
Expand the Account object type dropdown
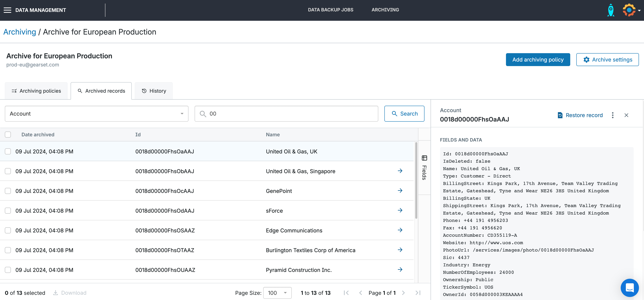click(97, 114)
